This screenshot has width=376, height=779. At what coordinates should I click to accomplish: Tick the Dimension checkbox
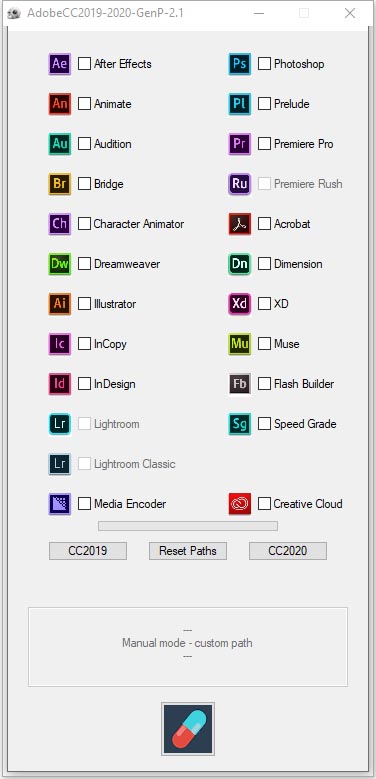click(x=265, y=264)
